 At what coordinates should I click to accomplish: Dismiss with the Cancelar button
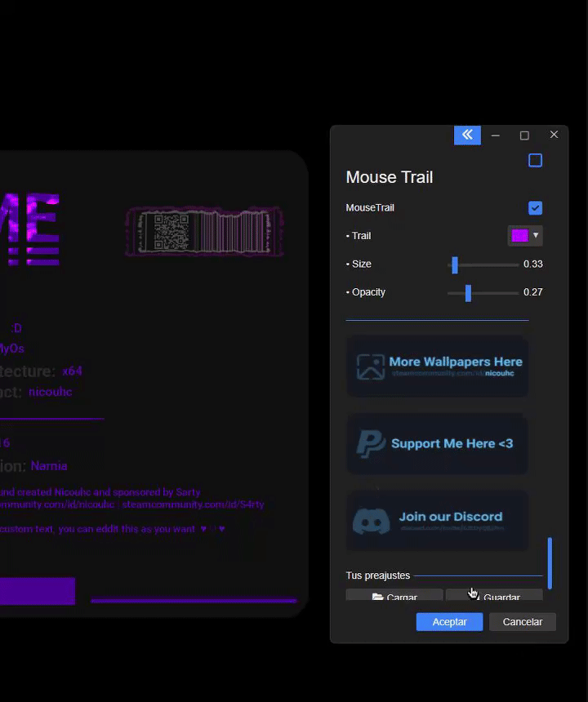[x=523, y=622]
